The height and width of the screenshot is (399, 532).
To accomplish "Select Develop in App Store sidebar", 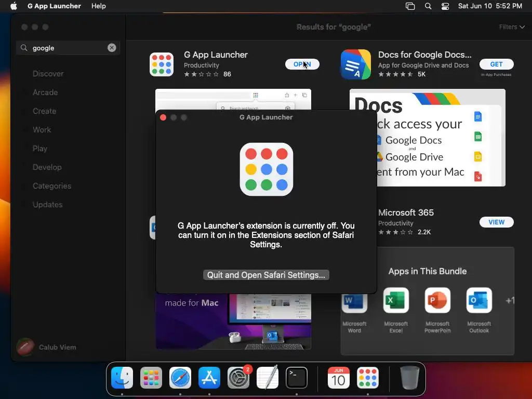I will click(x=47, y=167).
